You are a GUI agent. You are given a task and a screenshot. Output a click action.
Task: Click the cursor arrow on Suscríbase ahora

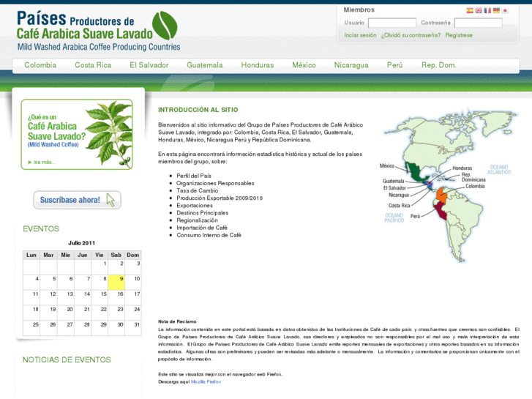tap(110, 200)
